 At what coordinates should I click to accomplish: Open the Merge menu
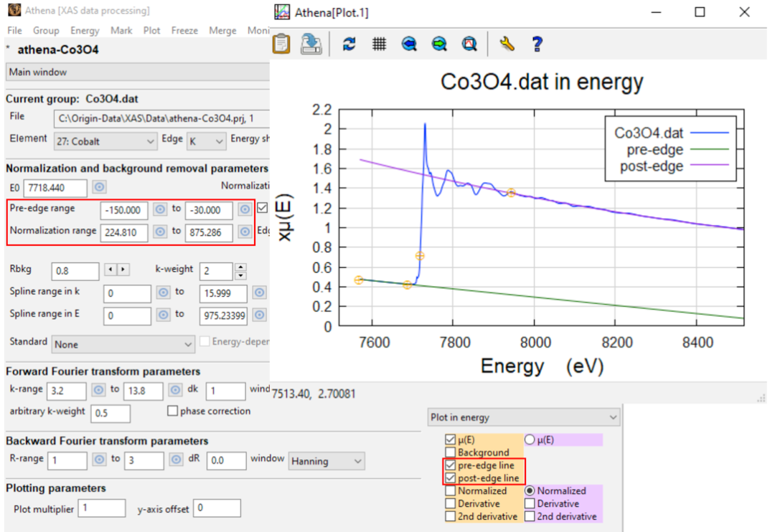point(222,31)
